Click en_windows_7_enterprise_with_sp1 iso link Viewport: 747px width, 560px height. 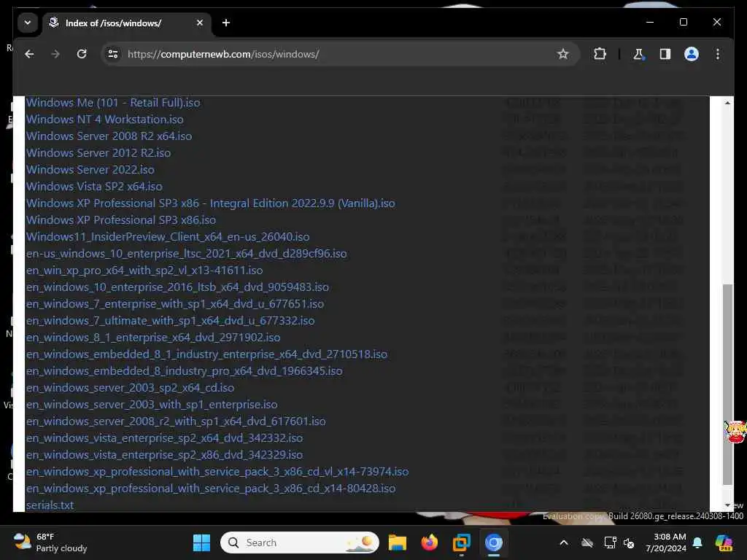click(x=175, y=304)
